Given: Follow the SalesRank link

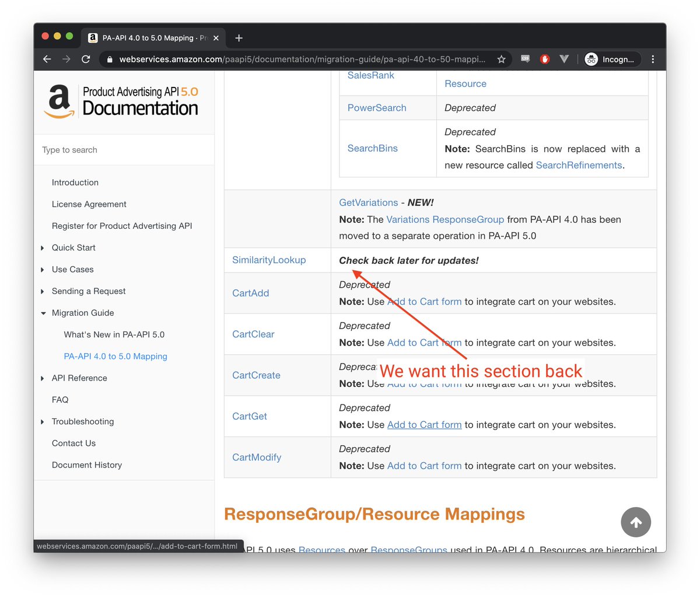Looking at the screenshot, I should pyautogui.click(x=371, y=75).
